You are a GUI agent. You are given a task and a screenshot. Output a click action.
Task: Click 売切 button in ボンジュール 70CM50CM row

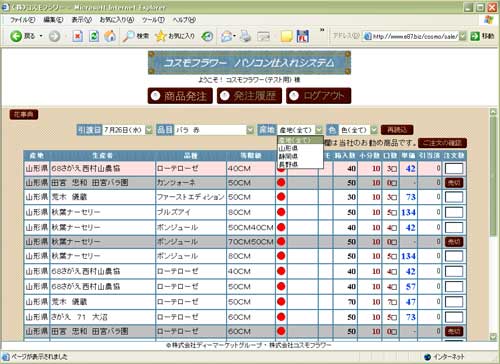point(454,242)
